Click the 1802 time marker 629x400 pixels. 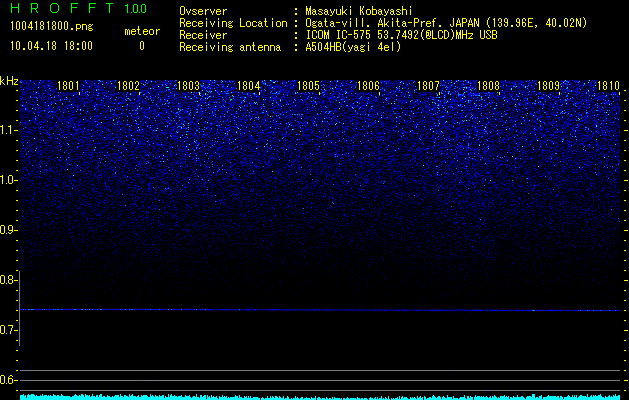click(x=128, y=86)
